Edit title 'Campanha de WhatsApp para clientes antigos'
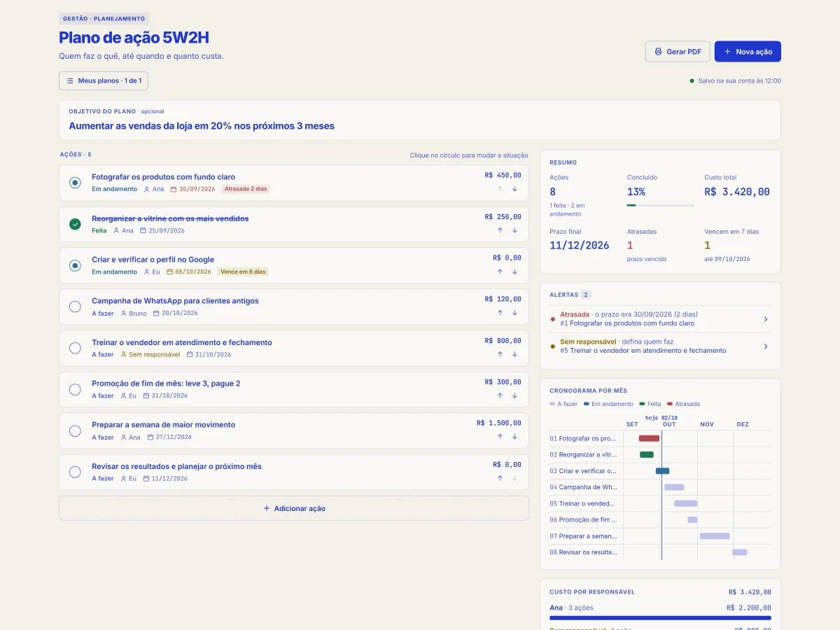 175,301
